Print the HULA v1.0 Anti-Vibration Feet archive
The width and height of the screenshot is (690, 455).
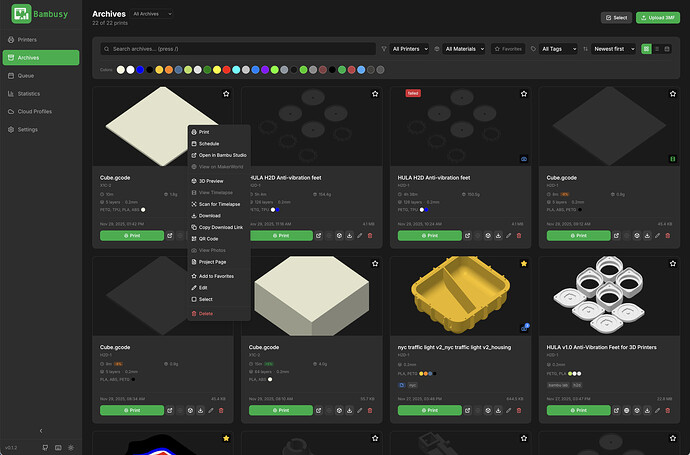[578, 411]
